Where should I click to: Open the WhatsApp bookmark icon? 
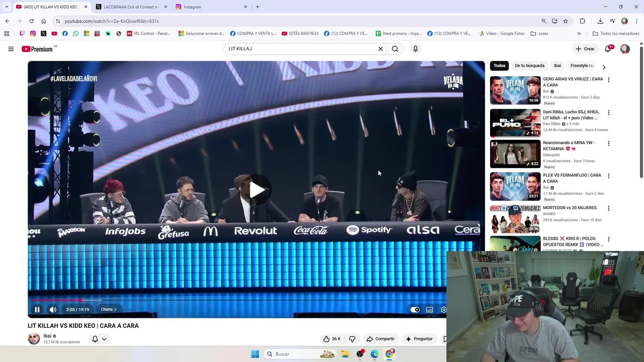click(x=76, y=34)
